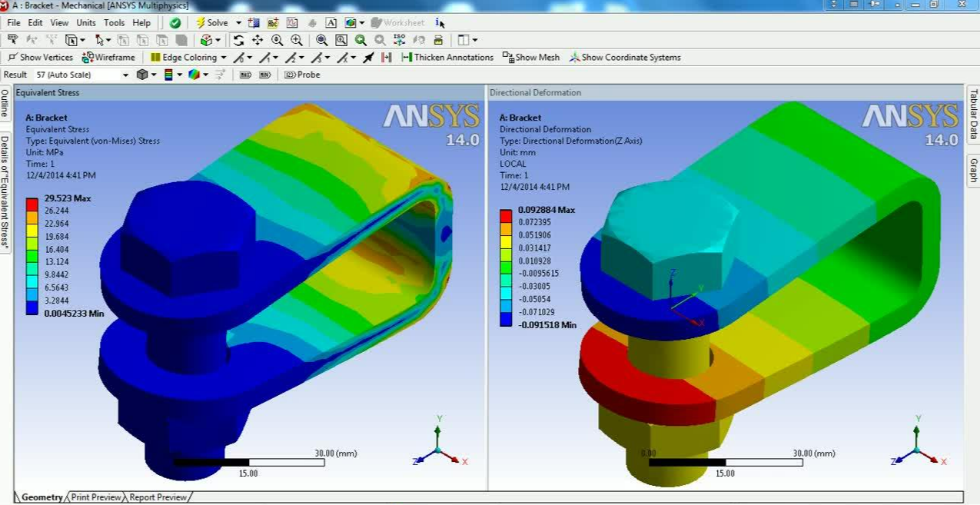Click the '29.523 Max' stress legend value

(x=68, y=198)
